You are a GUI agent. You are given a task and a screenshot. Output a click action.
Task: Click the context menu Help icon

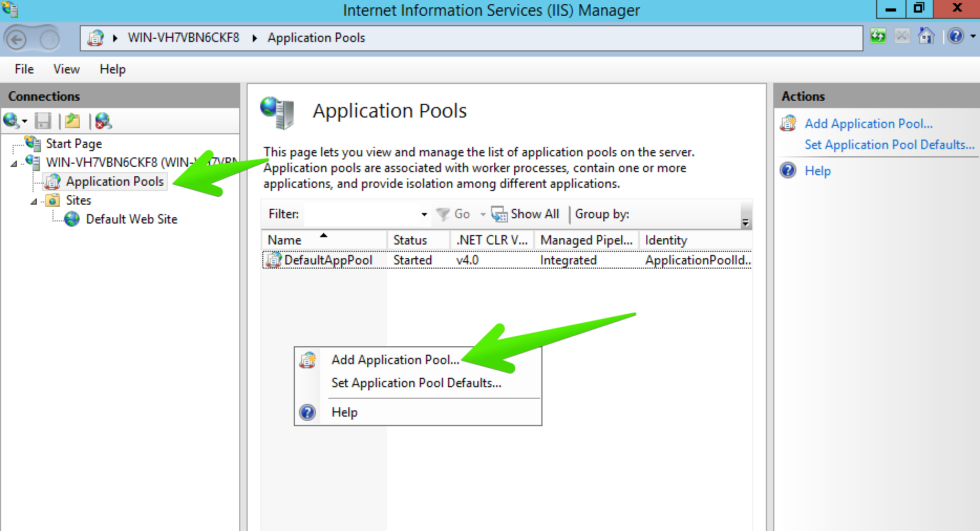pos(307,412)
